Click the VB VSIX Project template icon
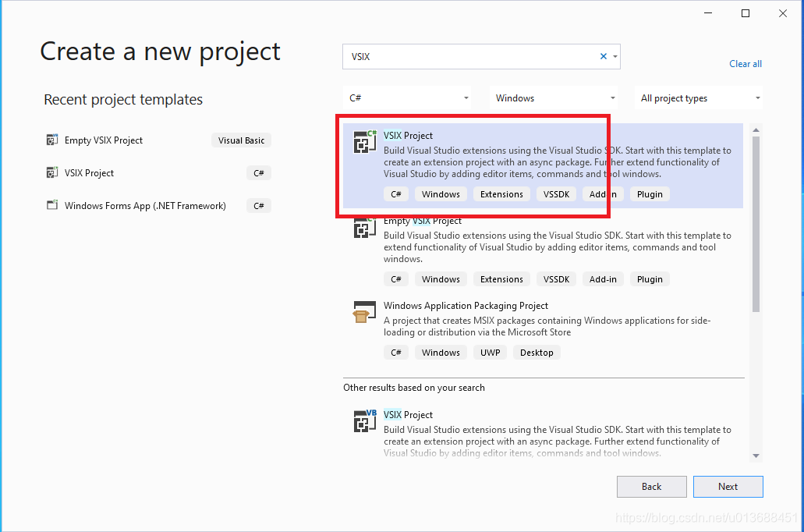Image resolution: width=804 pixels, height=532 pixels. click(365, 420)
